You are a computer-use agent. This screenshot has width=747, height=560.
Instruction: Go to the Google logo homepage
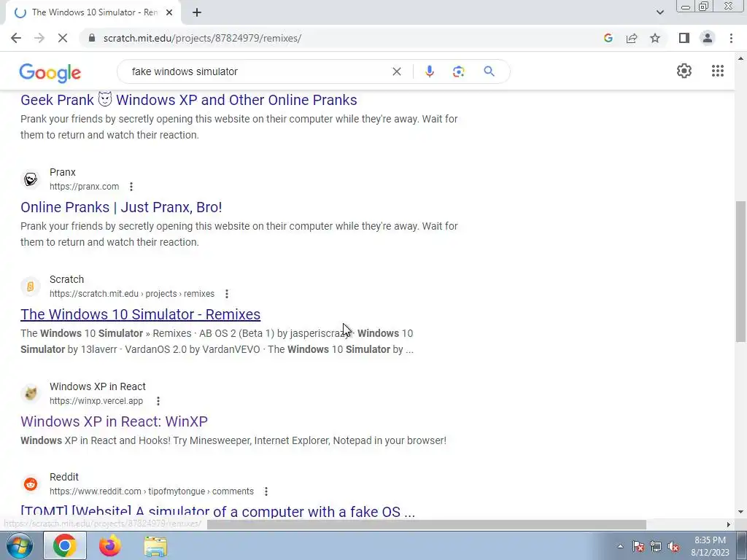[50, 73]
